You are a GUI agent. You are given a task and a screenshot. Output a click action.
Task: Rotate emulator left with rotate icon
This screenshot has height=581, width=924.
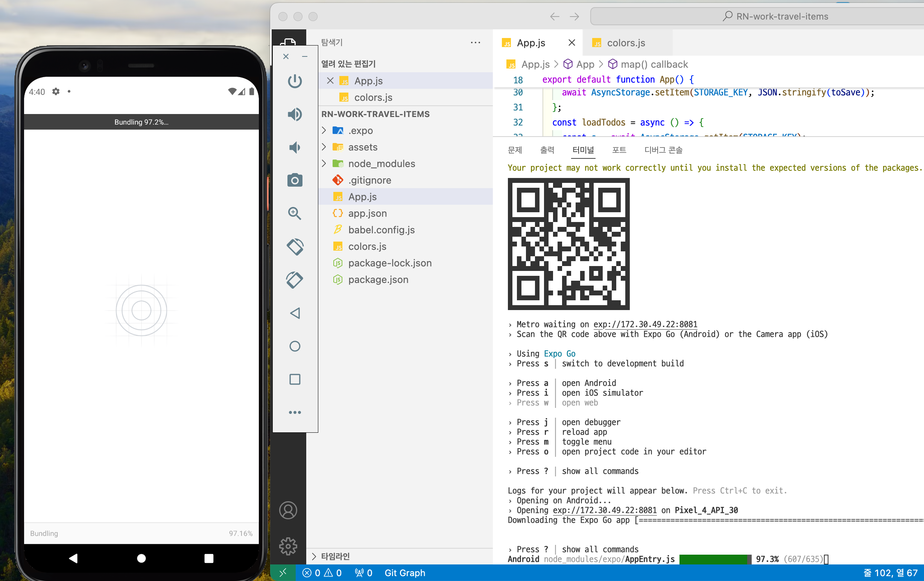[295, 246]
